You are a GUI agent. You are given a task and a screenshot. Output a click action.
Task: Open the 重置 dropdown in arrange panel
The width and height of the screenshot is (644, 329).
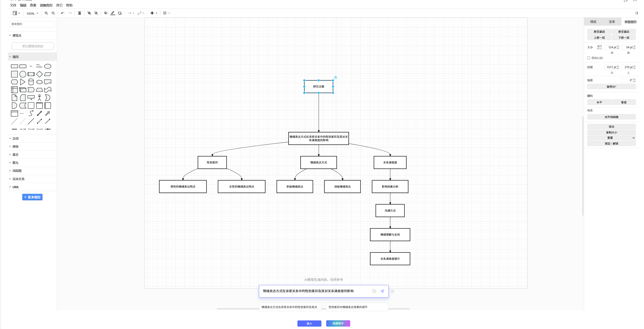(611, 138)
